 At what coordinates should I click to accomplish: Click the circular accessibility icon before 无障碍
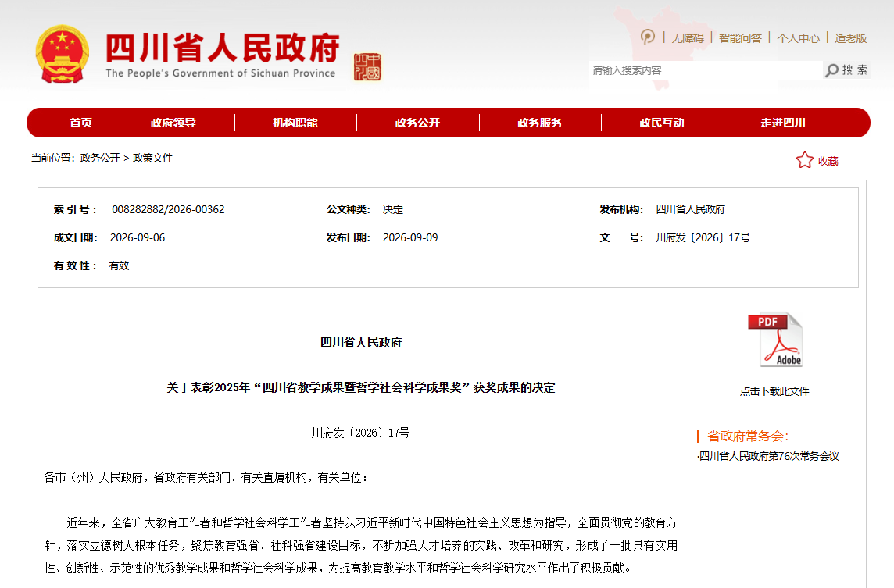(648, 37)
